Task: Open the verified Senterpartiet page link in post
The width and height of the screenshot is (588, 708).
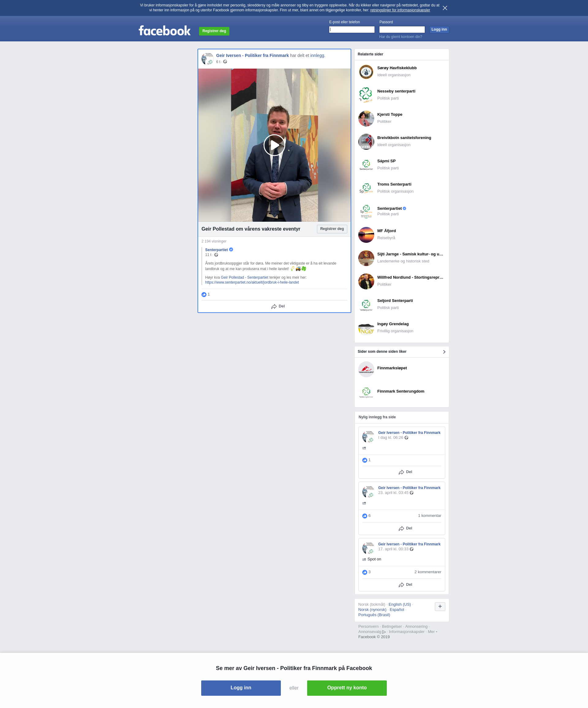Action: coord(217,250)
